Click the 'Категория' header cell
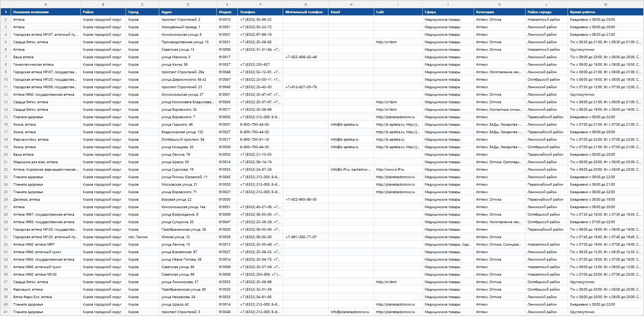Image resolution: width=644 pixels, height=322 pixels. pos(499,12)
